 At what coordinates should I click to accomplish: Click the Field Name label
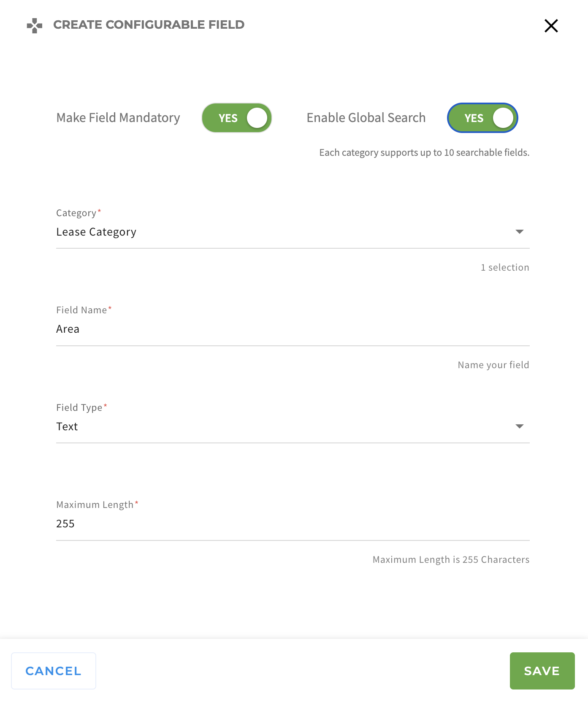pyautogui.click(x=81, y=310)
